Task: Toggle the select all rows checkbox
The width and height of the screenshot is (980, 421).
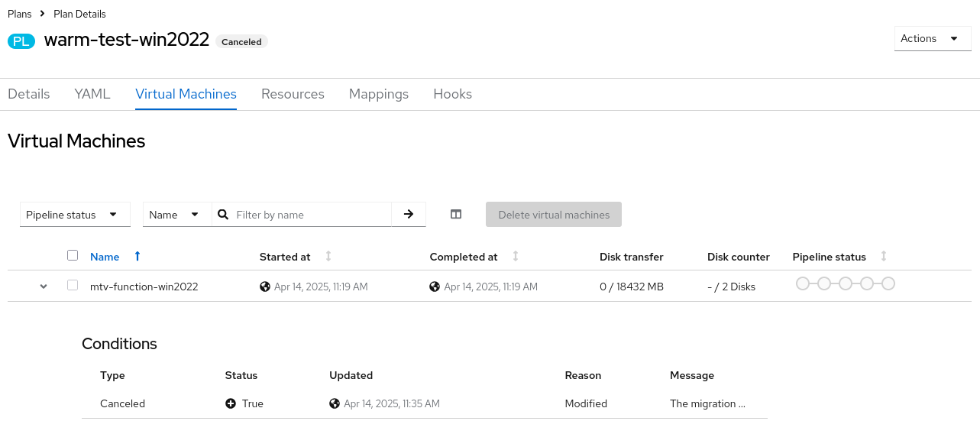Action: (73, 256)
